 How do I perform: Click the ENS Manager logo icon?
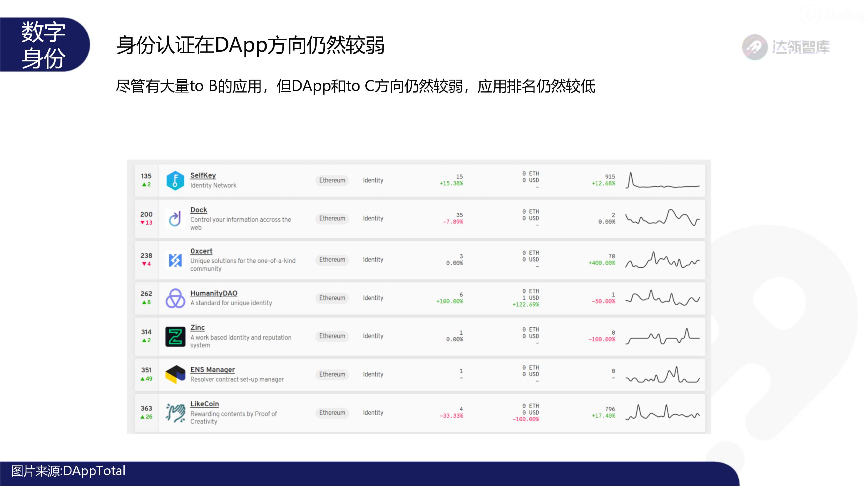(175, 375)
